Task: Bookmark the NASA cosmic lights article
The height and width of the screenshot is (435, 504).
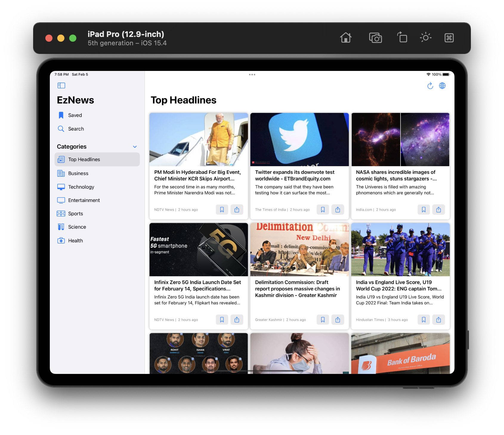Action: [423, 209]
